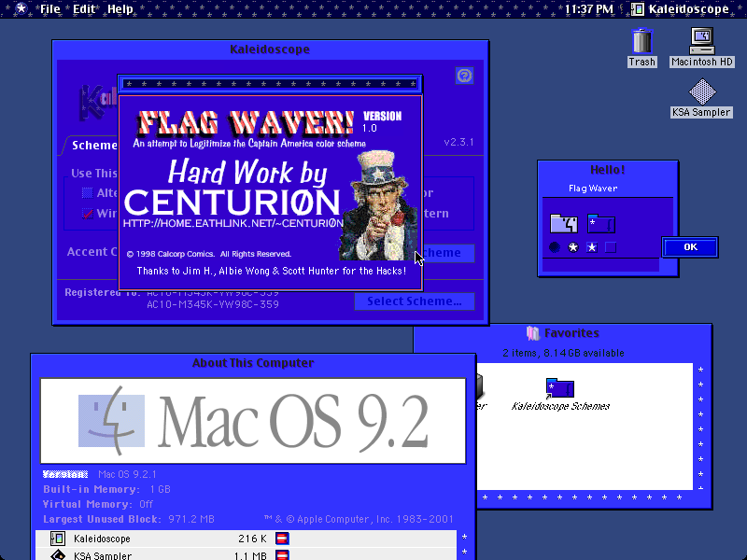Click the Largest Unused Block value 971.2 MB
The image size is (747, 560).
coord(191,519)
